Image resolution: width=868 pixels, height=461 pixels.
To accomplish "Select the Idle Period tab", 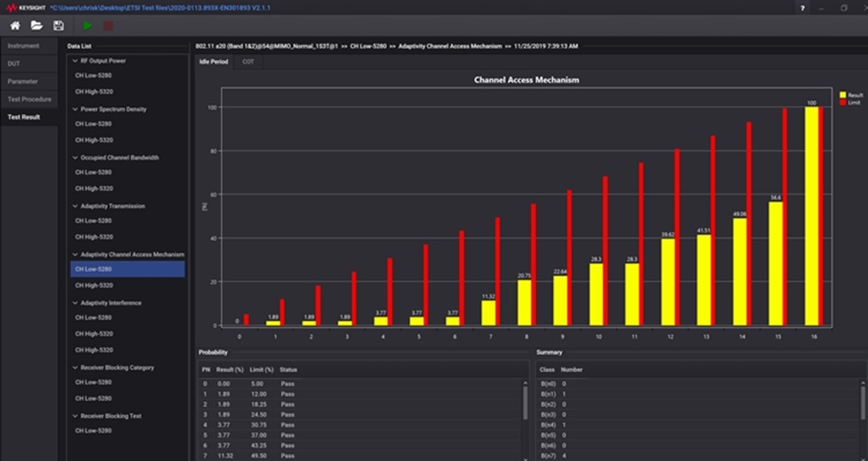I will click(x=214, y=62).
